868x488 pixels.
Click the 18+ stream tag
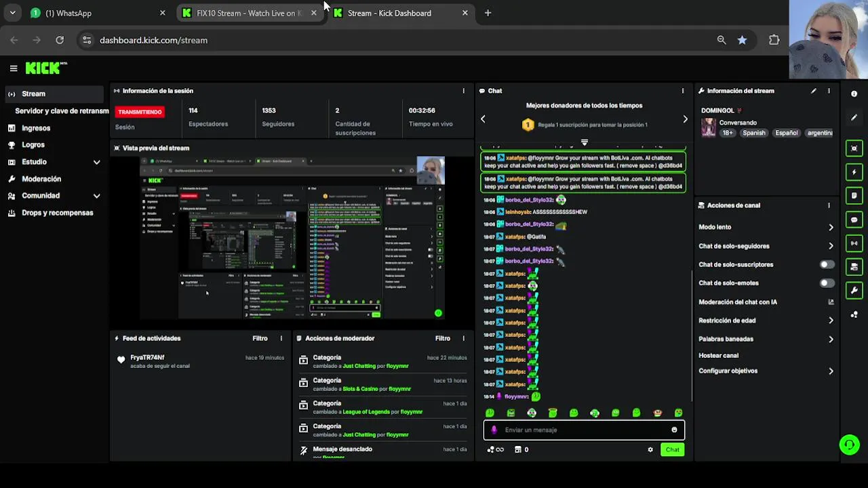pyautogui.click(x=728, y=133)
